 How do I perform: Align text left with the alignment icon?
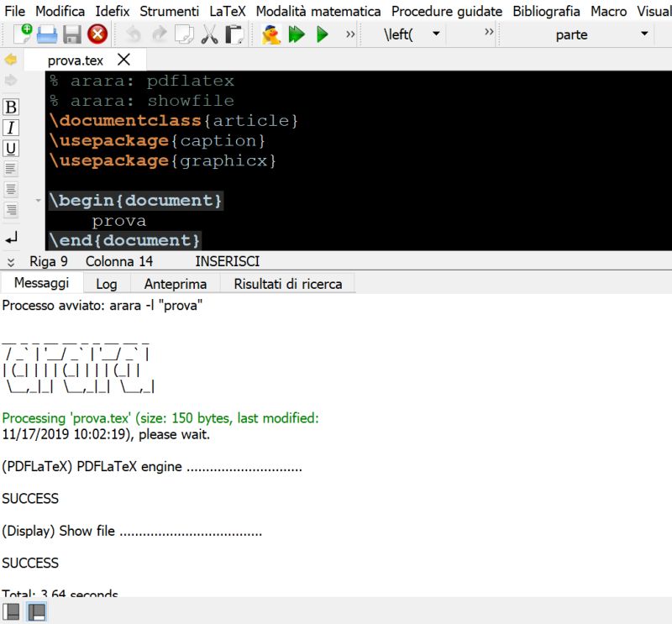(11, 169)
